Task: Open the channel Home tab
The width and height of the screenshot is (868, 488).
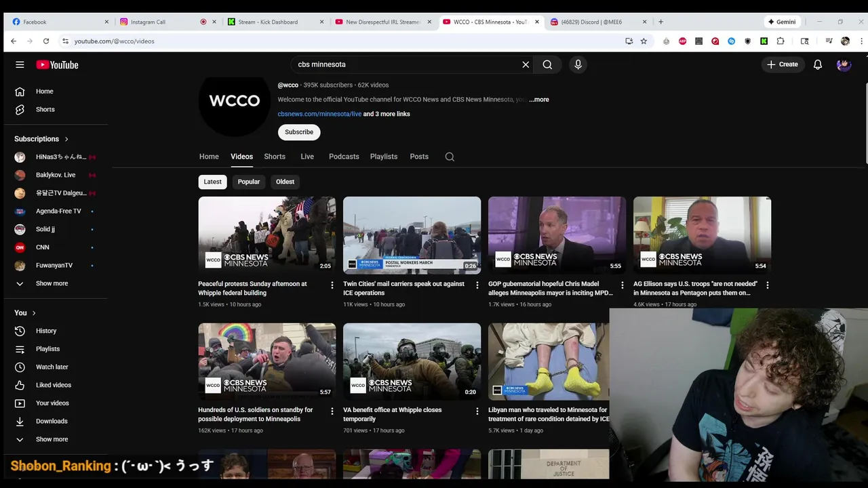Action: click(x=209, y=157)
